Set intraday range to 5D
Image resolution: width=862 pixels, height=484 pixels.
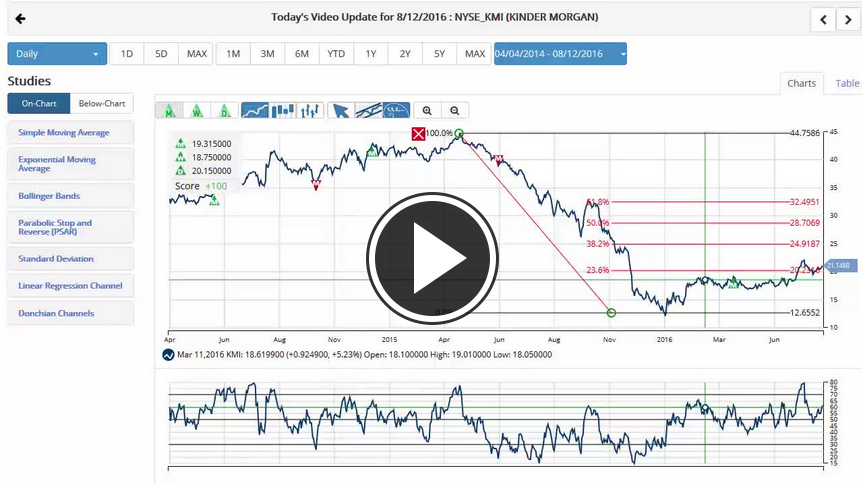click(161, 54)
